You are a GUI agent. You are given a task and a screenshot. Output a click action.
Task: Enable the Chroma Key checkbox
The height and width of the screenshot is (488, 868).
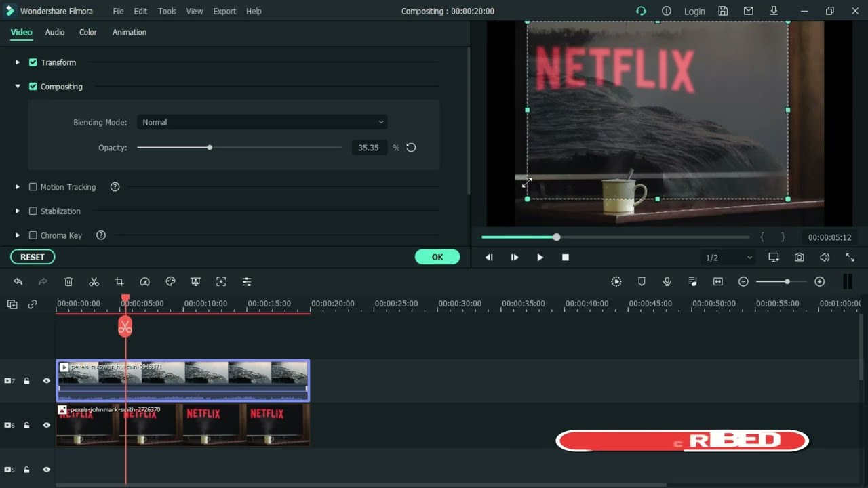pyautogui.click(x=33, y=235)
